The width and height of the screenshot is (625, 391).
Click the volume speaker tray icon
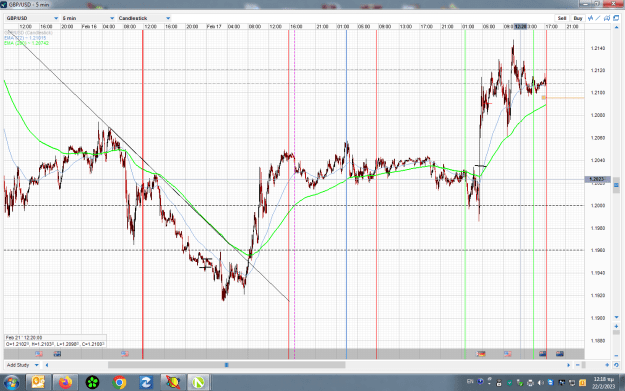point(540,383)
